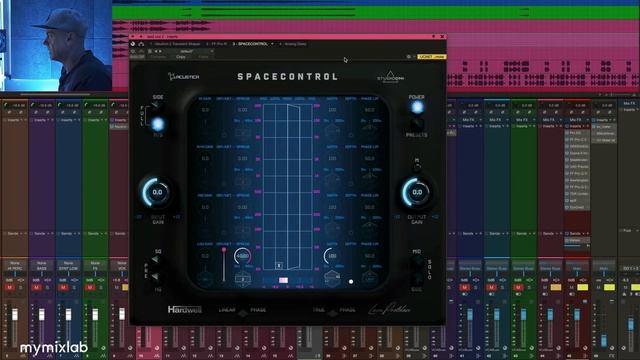
Task: Toggle the SpaceControl Power button
Action: point(417,107)
